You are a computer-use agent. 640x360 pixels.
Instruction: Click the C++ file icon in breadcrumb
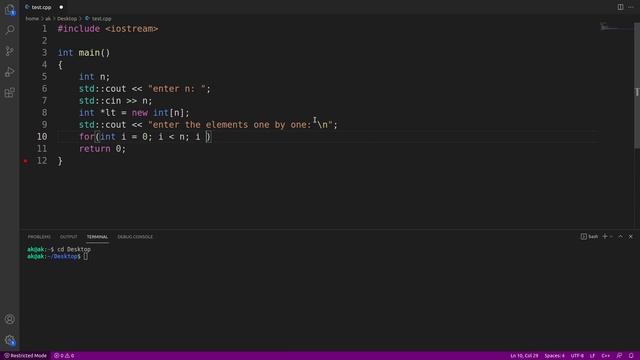tap(87, 19)
